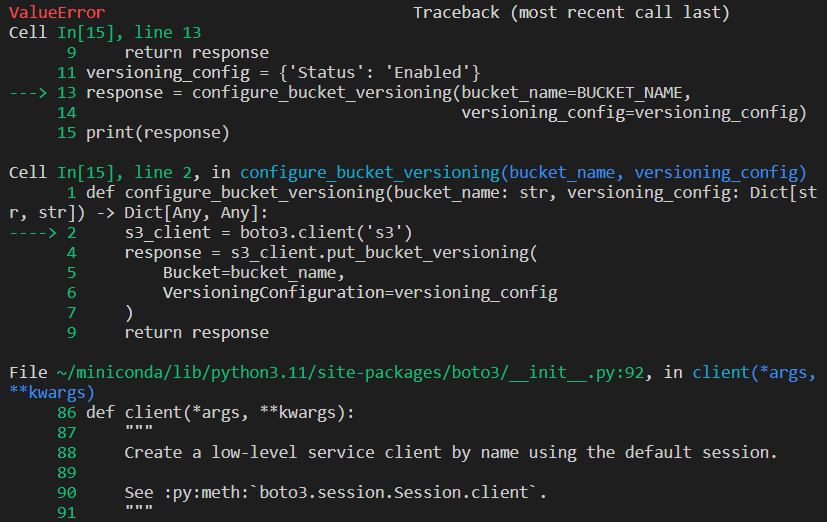Click the blue 'client(*args,' text
This screenshot has height=522, width=827.
point(754,373)
